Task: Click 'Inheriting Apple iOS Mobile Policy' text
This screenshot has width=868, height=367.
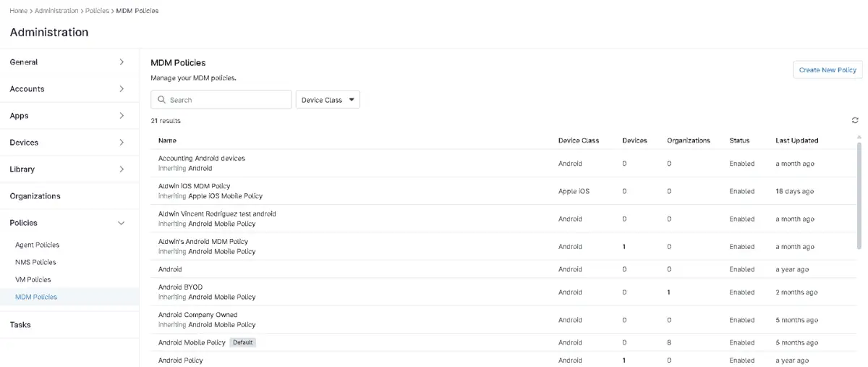Action: [x=210, y=196]
